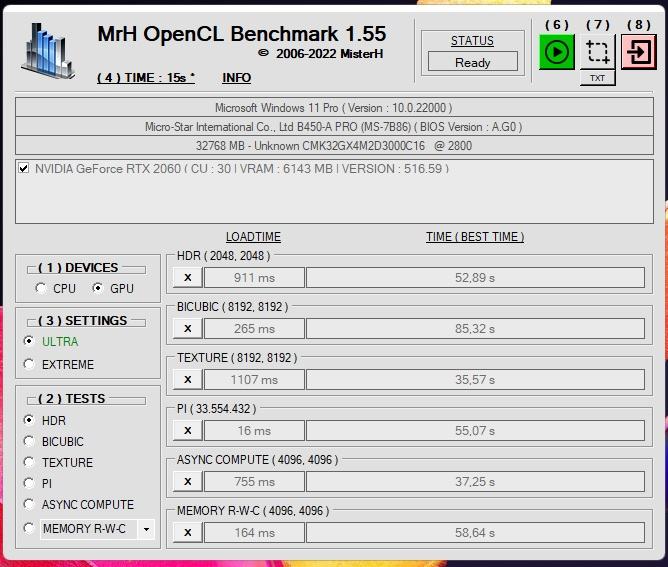Click the red exit icon
The height and width of the screenshot is (567, 668).
tap(639, 52)
